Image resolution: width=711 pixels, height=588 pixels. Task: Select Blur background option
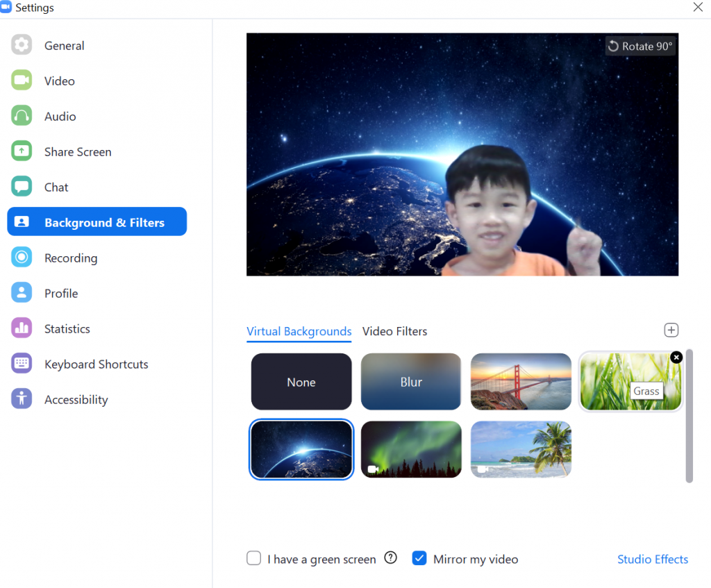point(411,382)
